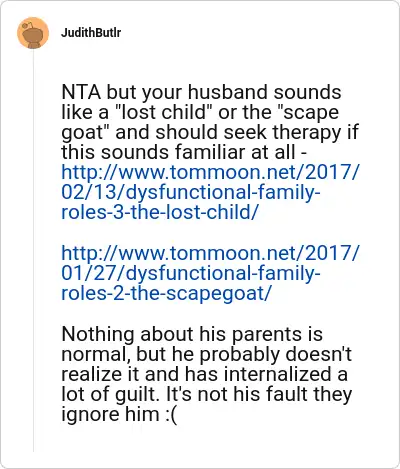
Task: Click the sad face ":(" emoticon
Action: point(170,414)
